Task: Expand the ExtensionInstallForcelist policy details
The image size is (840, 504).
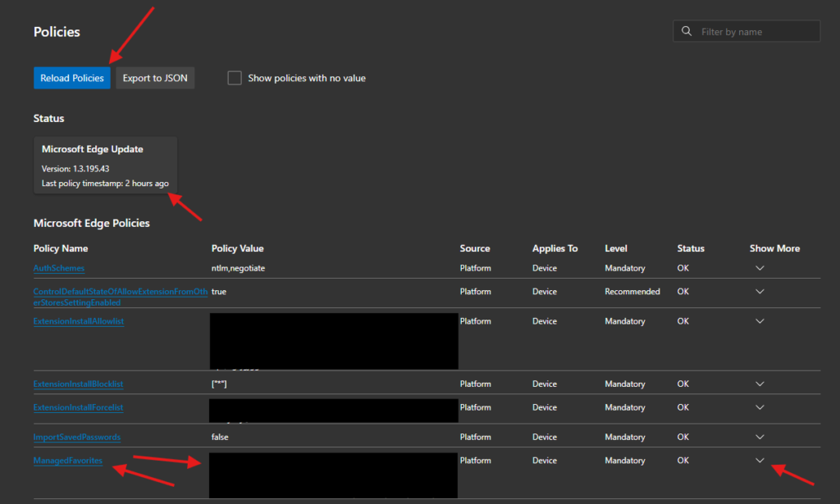Action: pyautogui.click(x=760, y=406)
